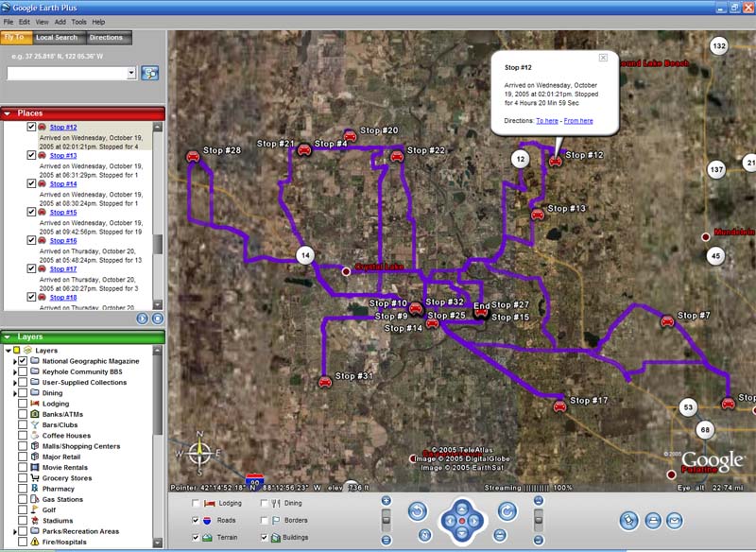Click the Stop #31 car marker

(325, 382)
